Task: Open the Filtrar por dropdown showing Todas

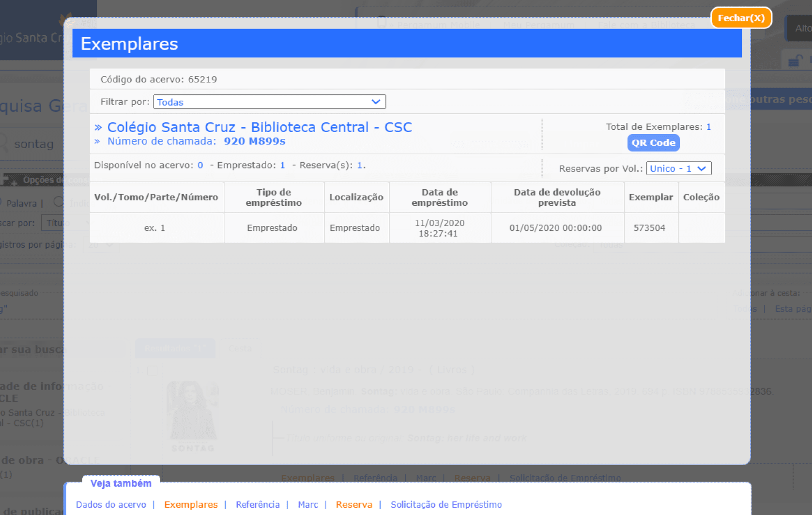Action: click(269, 102)
